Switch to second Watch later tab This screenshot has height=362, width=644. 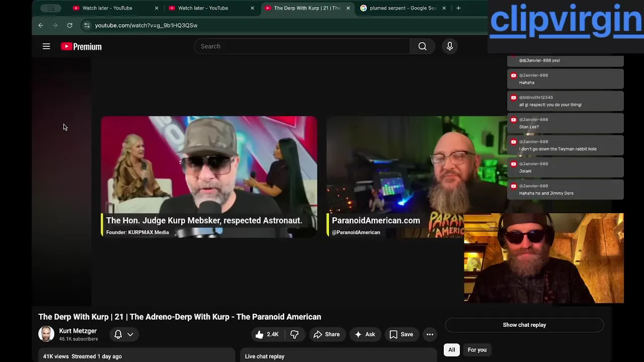click(x=212, y=8)
